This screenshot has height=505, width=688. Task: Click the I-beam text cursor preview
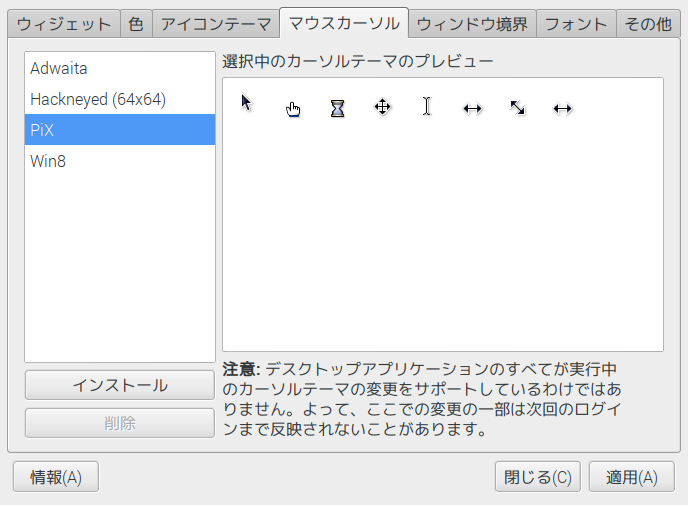tap(427, 106)
